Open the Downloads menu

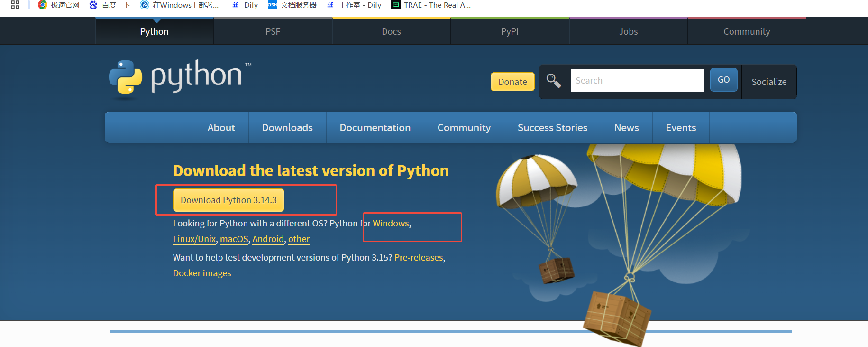coord(287,128)
